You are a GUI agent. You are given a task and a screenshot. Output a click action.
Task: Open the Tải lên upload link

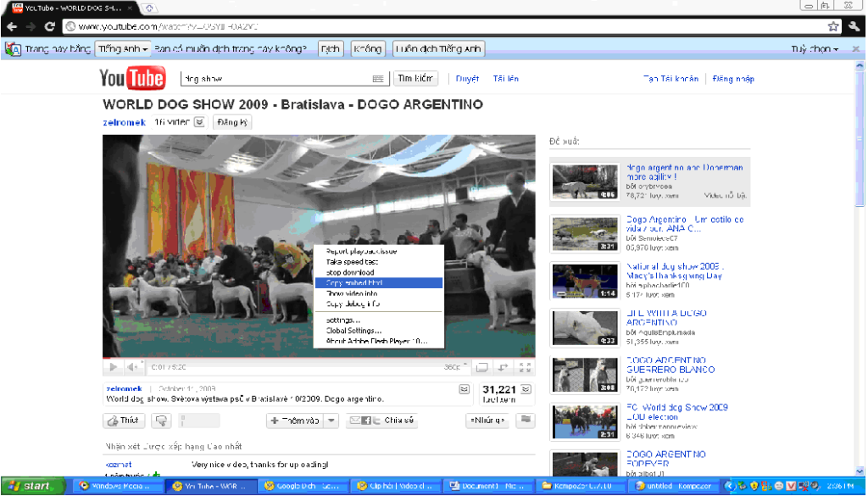click(x=506, y=79)
